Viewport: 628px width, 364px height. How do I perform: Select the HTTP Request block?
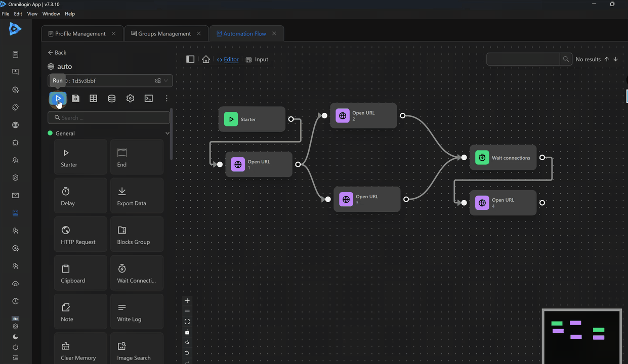point(80,234)
